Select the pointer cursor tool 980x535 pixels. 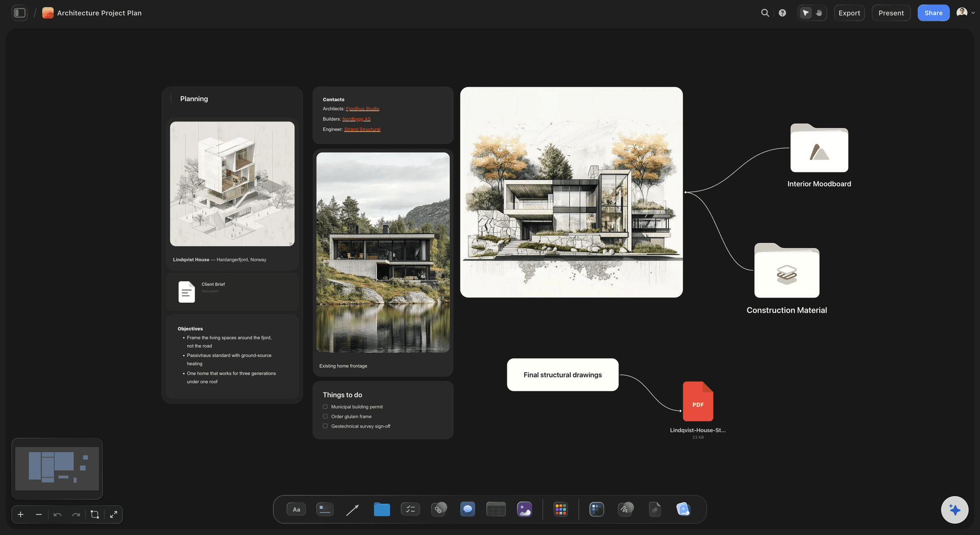pos(806,13)
